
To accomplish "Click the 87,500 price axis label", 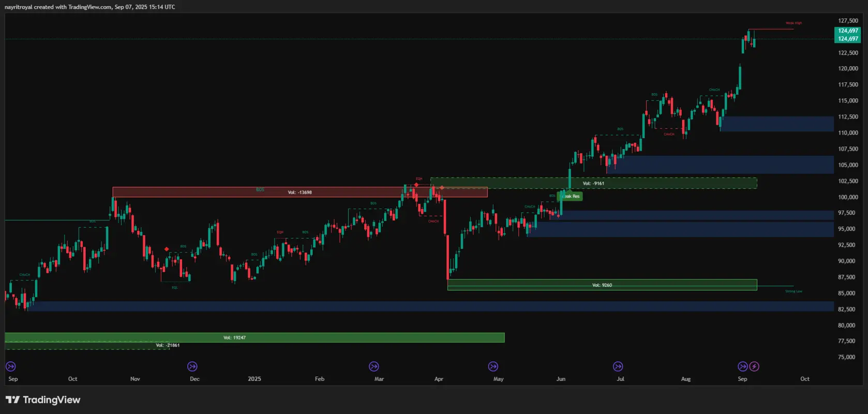I will (848, 277).
